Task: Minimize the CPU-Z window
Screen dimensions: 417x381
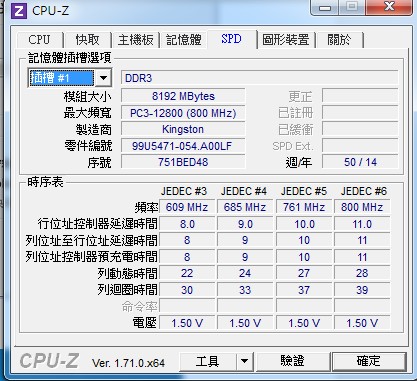Action: [x=324, y=7]
